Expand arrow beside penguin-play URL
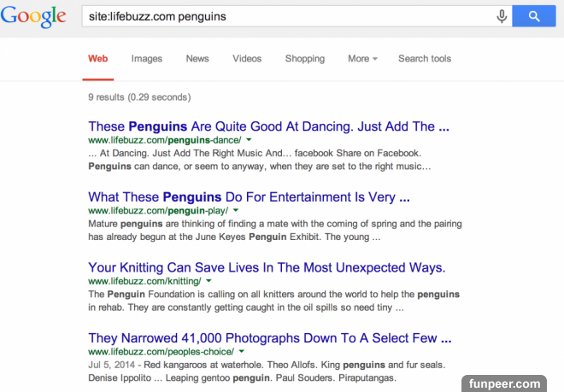 235,209
